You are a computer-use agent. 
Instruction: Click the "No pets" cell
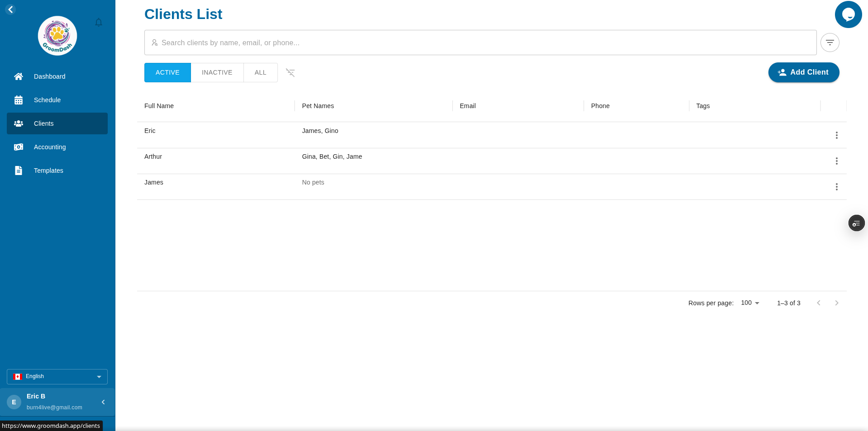(x=313, y=182)
